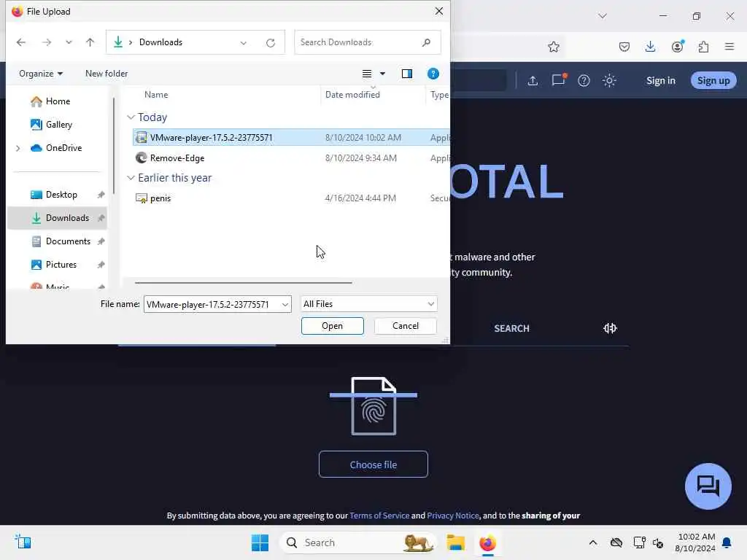747x560 pixels.
Task: Change the view layout icon
Action: click(367, 74)
